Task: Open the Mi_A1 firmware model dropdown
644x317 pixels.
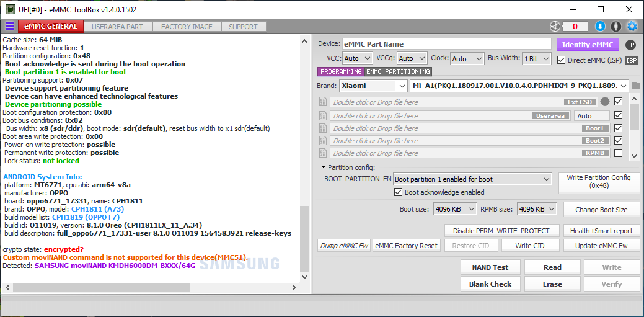Action: [519, 86]
